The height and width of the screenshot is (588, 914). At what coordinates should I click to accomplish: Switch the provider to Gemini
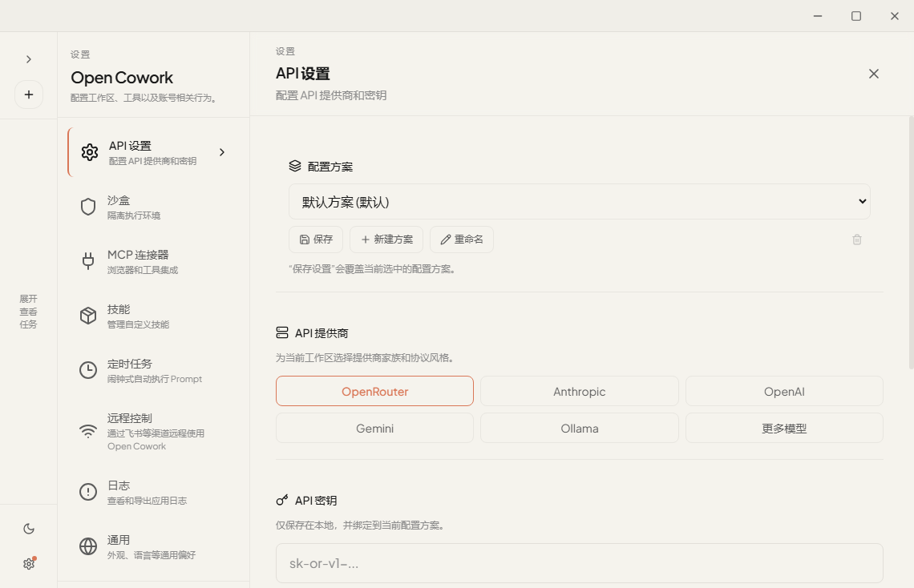pyautogui.click(x=374, y=428)
